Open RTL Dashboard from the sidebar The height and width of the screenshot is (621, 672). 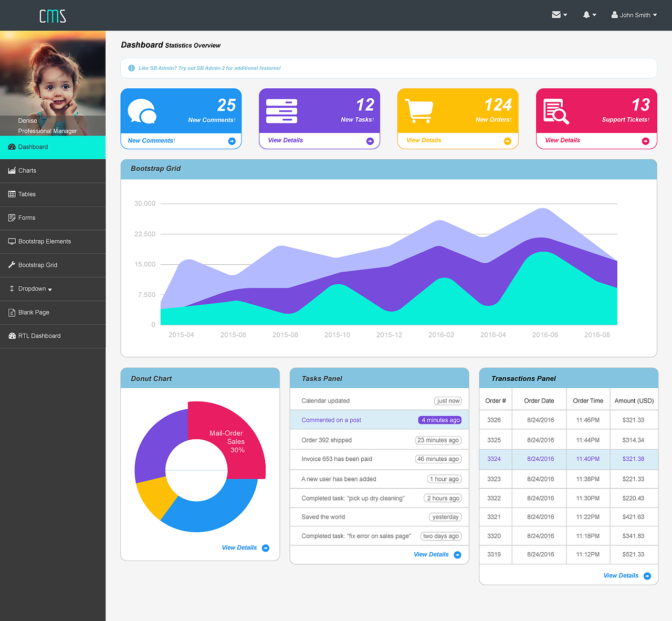tap(52, 336)
